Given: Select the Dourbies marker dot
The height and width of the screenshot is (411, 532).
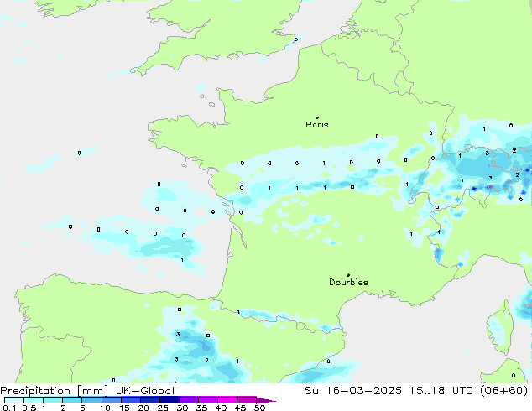Looking at the screenshot, I should coord(348,275).
